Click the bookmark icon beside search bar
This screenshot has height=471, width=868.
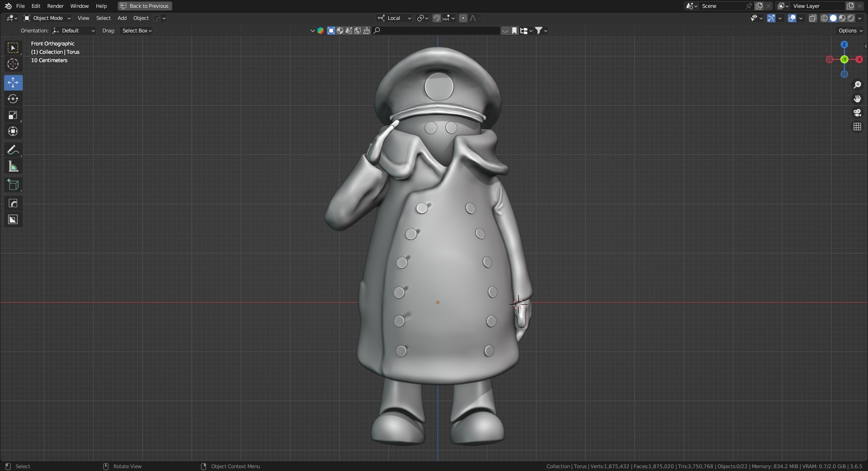tap(514, 31)
